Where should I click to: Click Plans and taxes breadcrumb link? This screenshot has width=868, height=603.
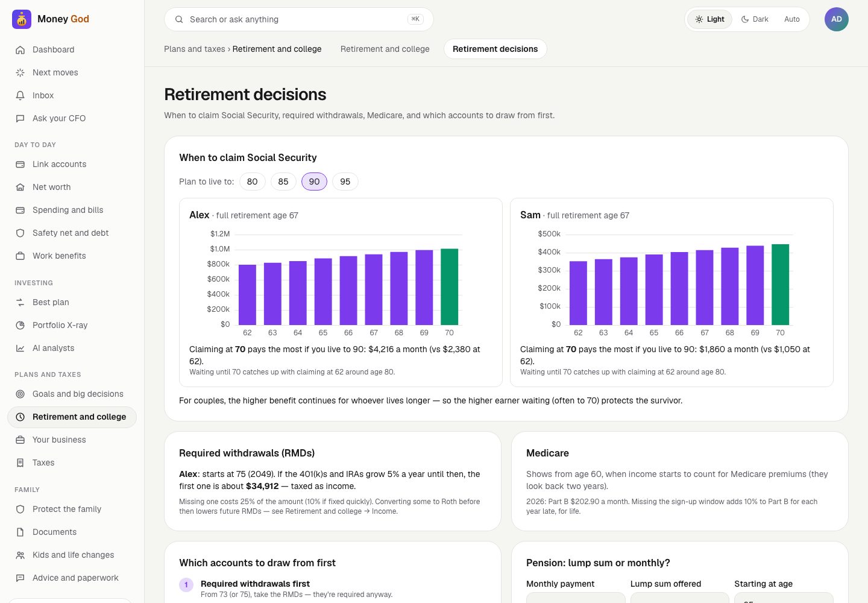[x=195, y=49]
